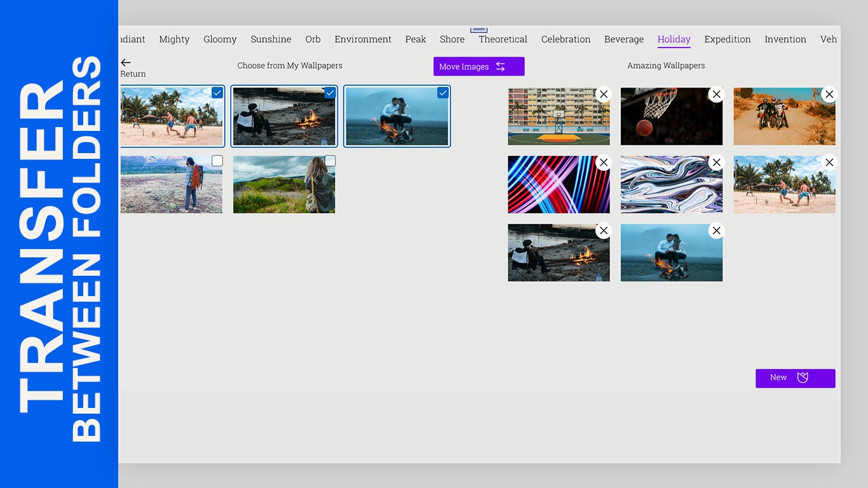This screenshot has width=868, height=488.
Task: Open the Celebration category tab
Action: click(x=566, y=39)
